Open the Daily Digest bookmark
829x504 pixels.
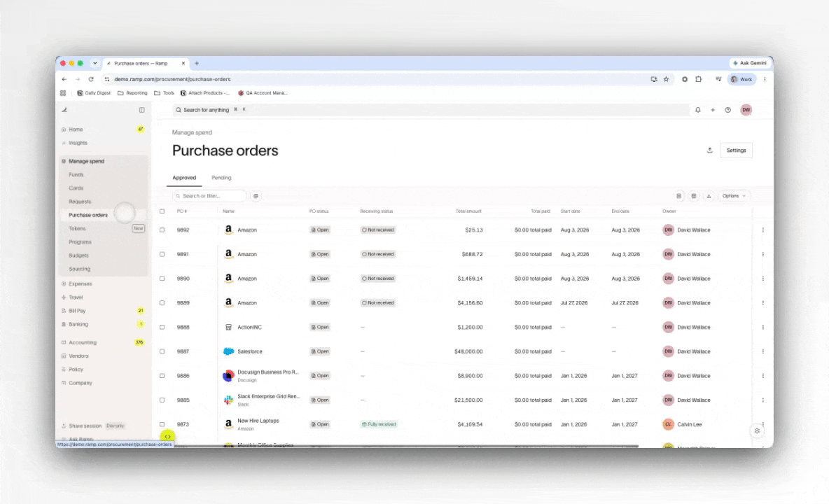click(94, 93)
